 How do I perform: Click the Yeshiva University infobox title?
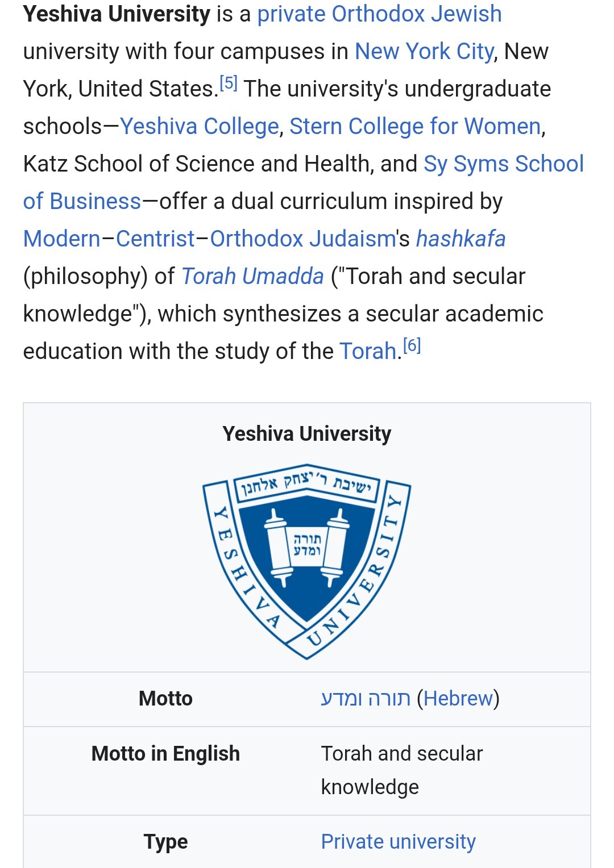[306, 434]
